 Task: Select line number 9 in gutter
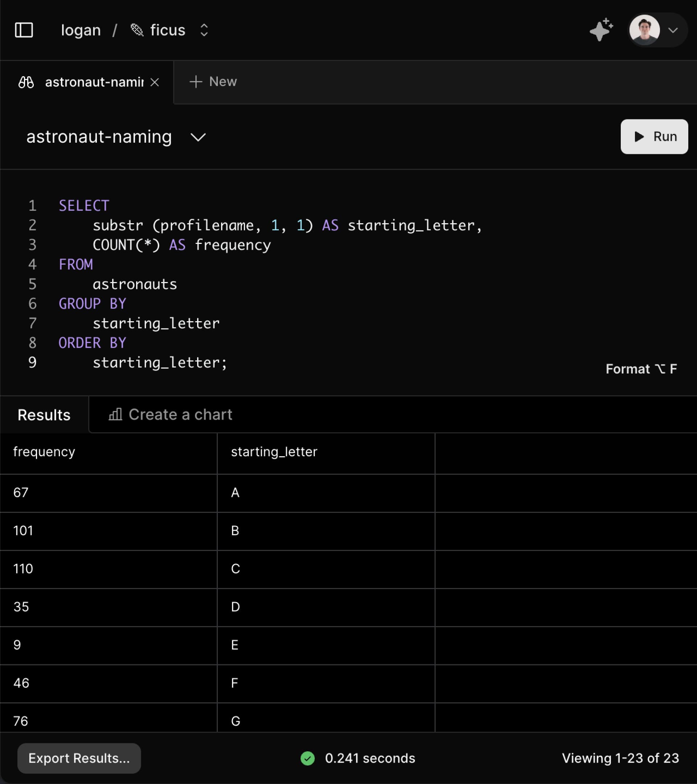coord(32,363)
